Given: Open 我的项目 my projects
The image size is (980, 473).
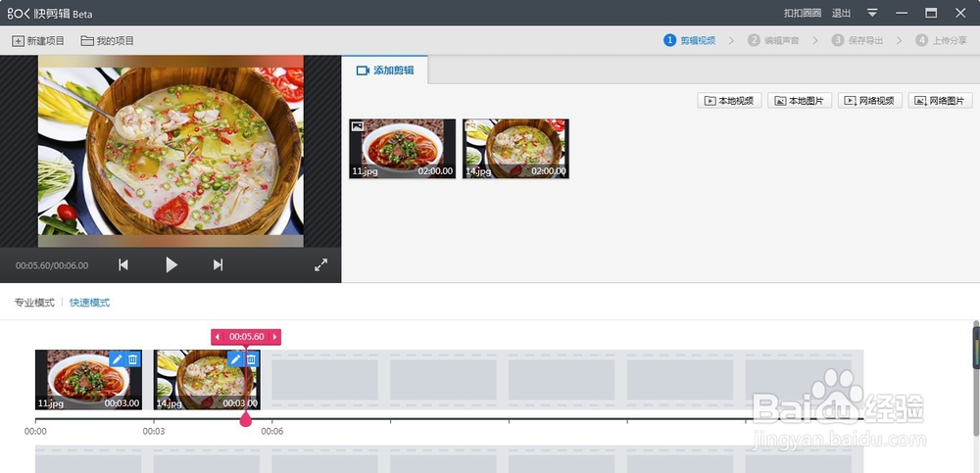Looking at the screenshot, I should pos(108,40).
